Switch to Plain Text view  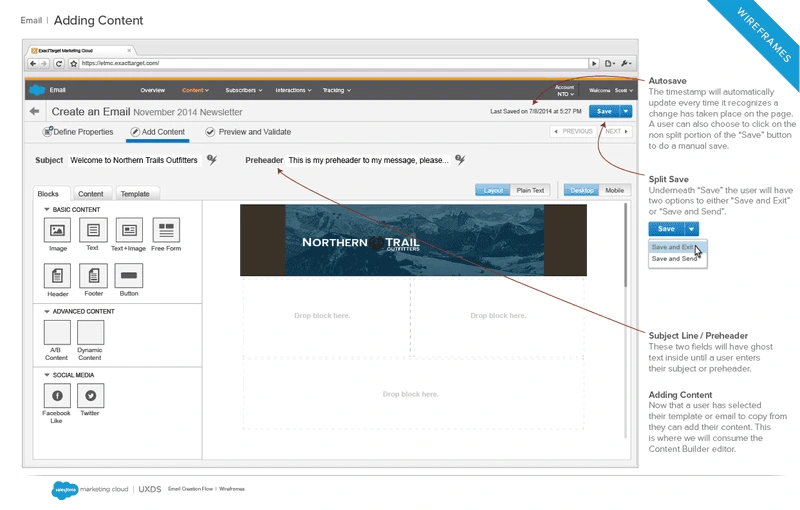click(x=530, y=190)
